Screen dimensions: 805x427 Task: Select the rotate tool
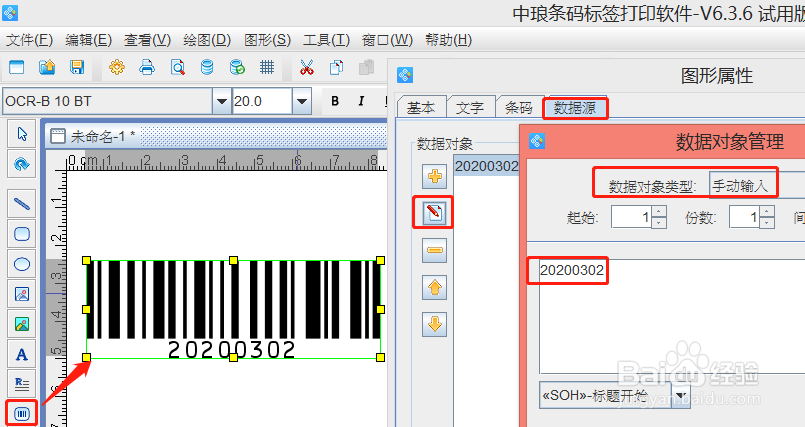click(22, 164)
